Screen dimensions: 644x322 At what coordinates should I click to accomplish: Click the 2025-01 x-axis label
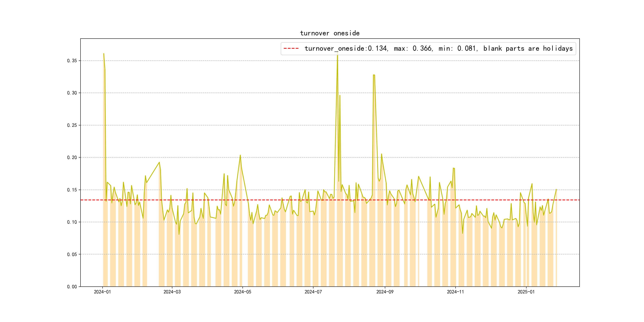coord(526,292)
